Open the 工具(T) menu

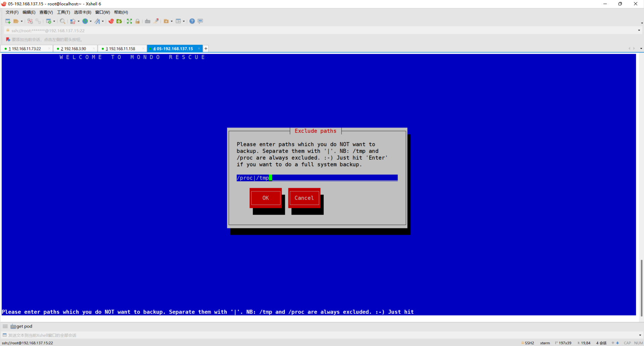pyautogui.click(x=63, y=12)
